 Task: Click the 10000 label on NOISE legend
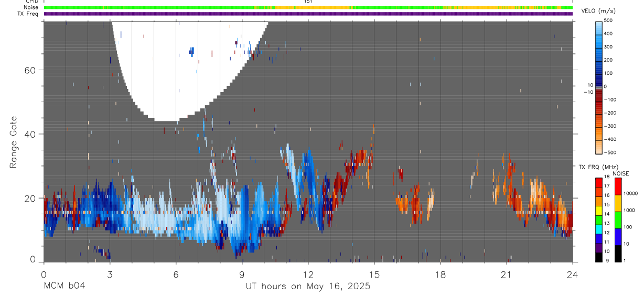[630, 194]
